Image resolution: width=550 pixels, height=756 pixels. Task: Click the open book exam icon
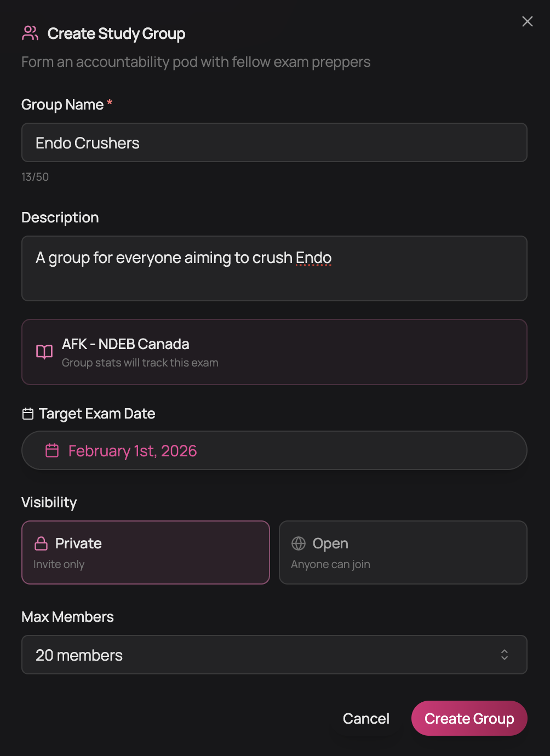click(44, 352)
